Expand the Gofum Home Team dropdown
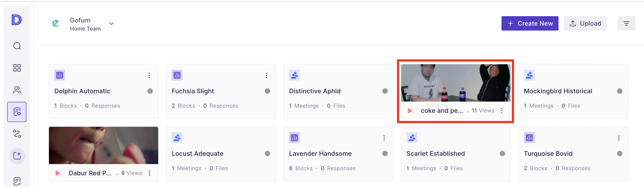The image size is (644, 187). [x=112, y=24]
